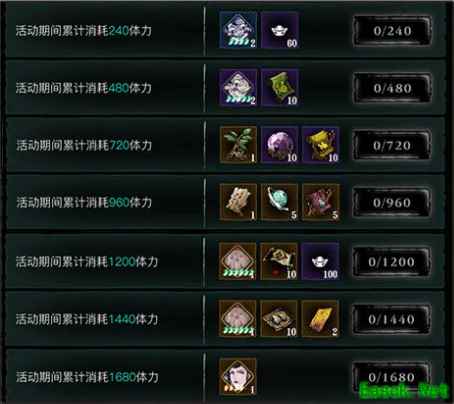Click the 0/1200 progress button
Viewport: 454px width, 404px height.
click(391, 262)
